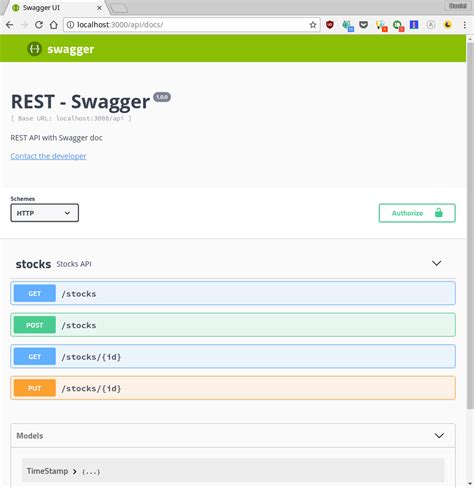Click the Models section heading

30,436
